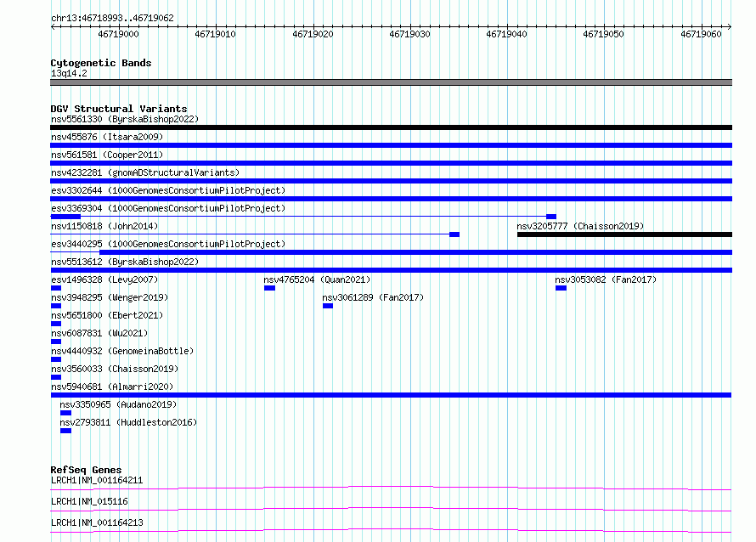Viewport: 756px width, 542px height.
Task: Click the nsv5651800 (Ebert2021) label
Action: tap(107, 315)
